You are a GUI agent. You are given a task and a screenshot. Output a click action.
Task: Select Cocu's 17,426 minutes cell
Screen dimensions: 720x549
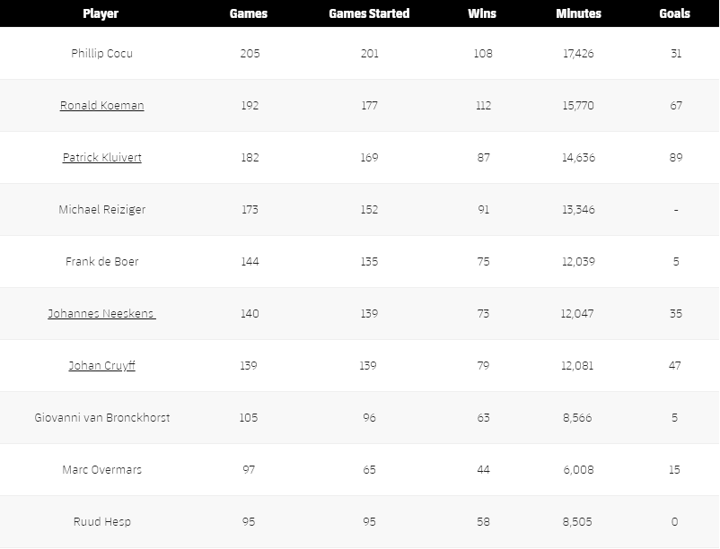pyautogui.click(x=578, y=54)
